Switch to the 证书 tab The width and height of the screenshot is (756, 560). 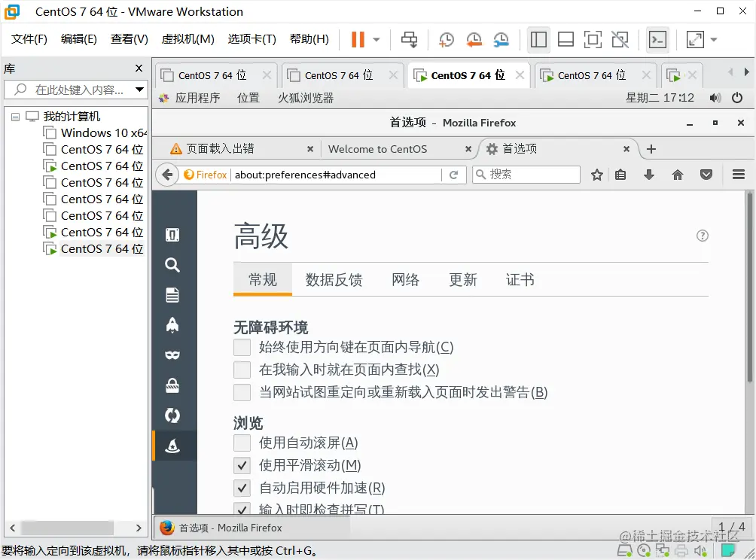click(520, 279)
